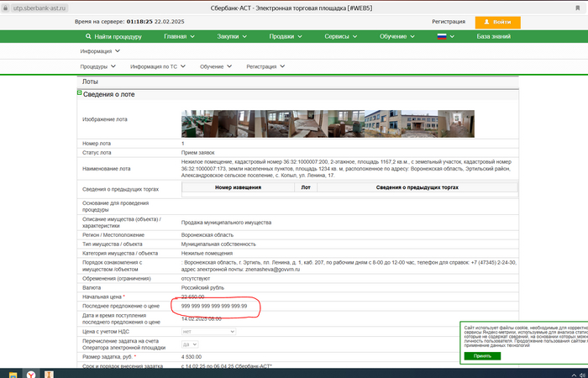
Task: Click the server time 01:18:25 22.02.2025
Action: tap(155, 21)
